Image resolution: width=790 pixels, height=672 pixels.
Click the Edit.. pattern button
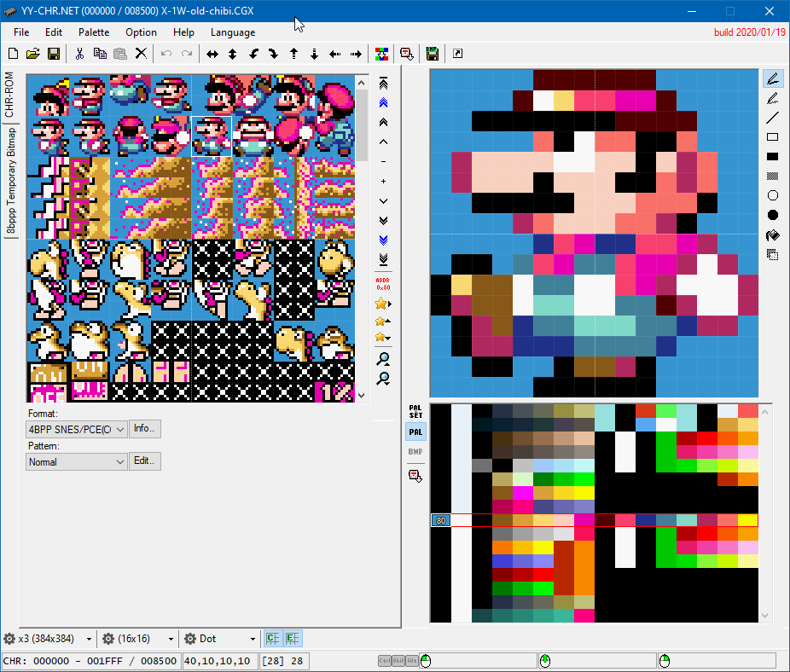145,461
